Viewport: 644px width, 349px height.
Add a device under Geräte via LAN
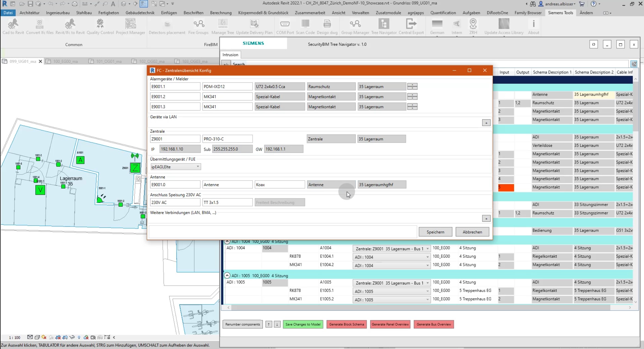486,123
